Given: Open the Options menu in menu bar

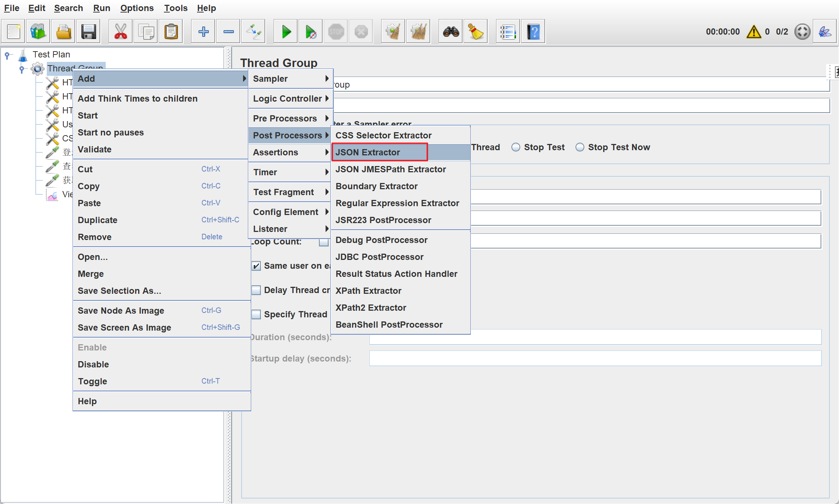Looking at the screenshot, I should 137,8.
